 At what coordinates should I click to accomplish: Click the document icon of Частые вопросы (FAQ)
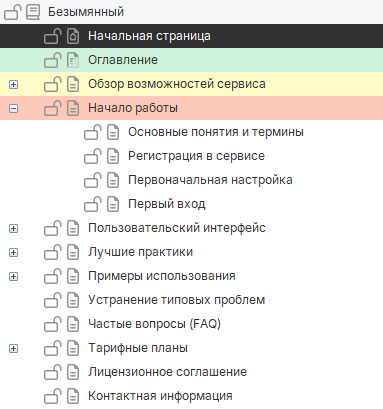[x=73, y=324]
